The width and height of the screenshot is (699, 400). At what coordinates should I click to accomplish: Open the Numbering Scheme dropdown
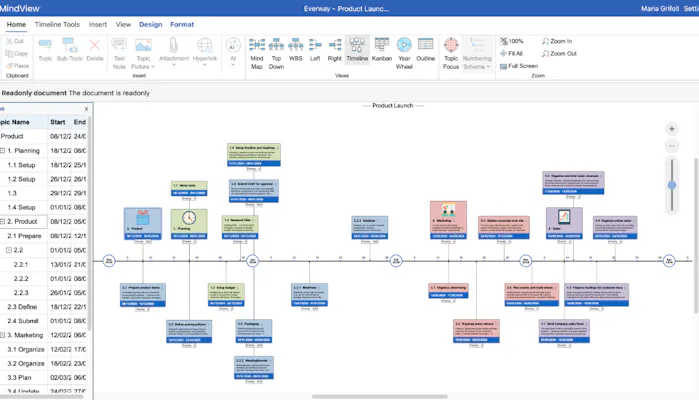coord(477,54)
